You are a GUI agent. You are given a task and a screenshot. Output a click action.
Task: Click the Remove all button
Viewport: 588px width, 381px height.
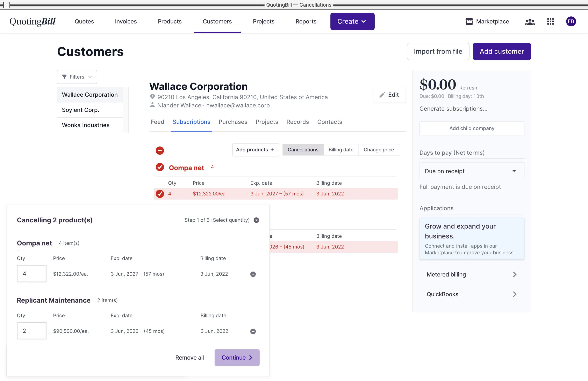(x=189, y=357)
